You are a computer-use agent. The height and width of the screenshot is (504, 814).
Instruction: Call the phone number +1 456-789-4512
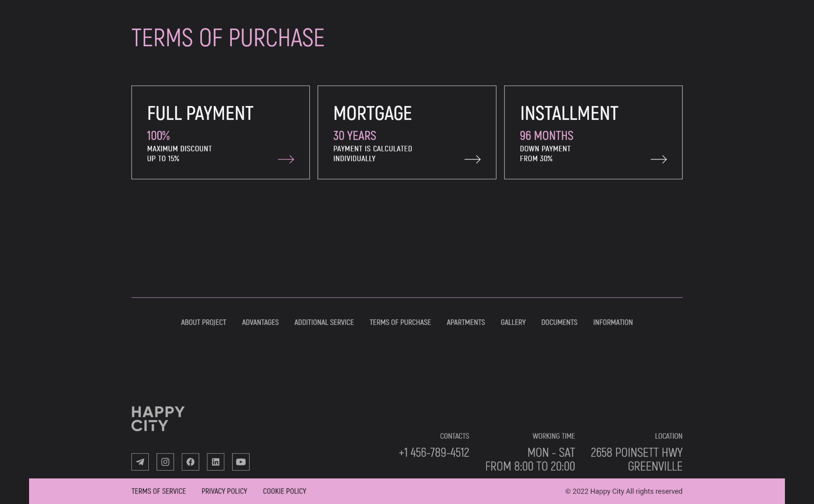434,452
